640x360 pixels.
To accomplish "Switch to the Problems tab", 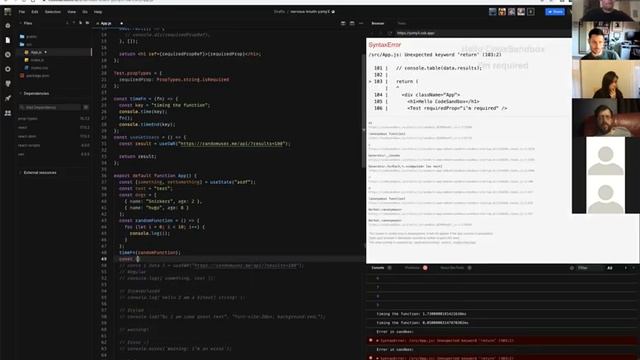I will (412, 268).
